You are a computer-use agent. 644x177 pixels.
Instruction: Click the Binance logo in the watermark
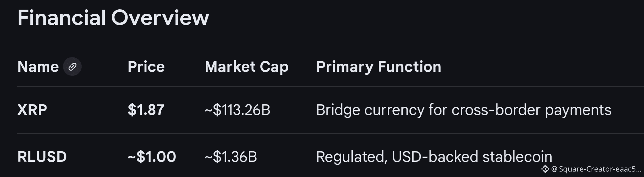[545, 169]
